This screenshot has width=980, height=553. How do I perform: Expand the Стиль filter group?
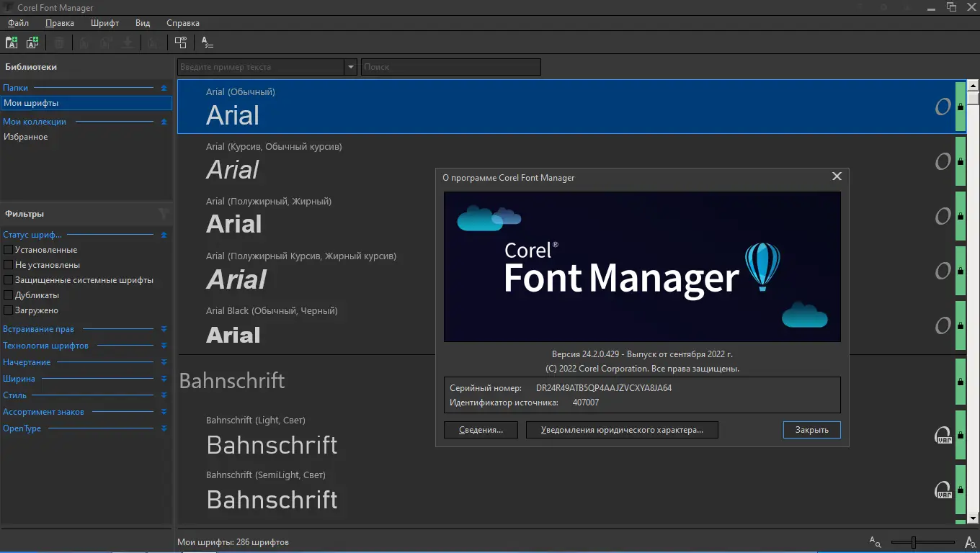pos(164,395)
